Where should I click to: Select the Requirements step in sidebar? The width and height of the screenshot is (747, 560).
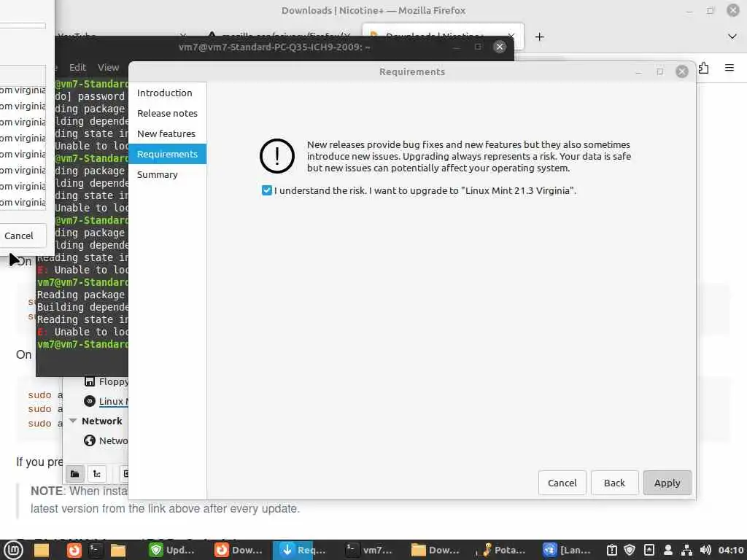point(167,154)
